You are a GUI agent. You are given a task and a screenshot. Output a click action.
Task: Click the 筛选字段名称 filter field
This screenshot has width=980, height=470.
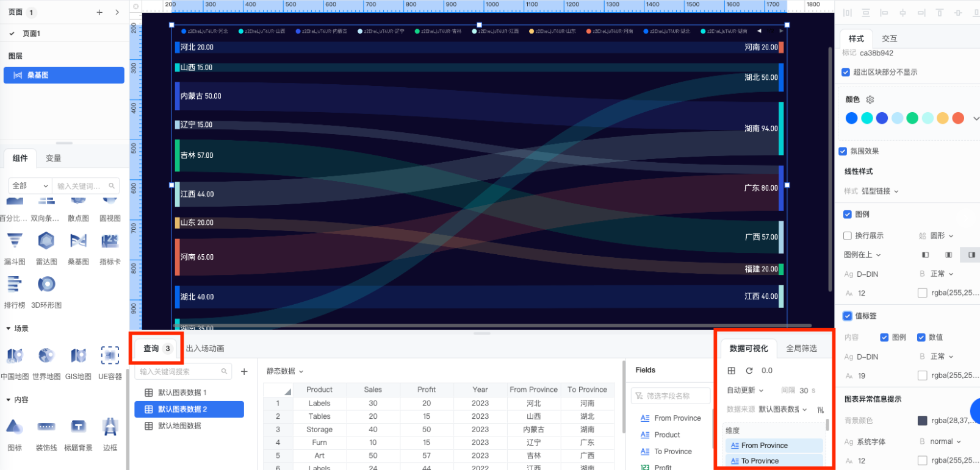coord(671,396)
